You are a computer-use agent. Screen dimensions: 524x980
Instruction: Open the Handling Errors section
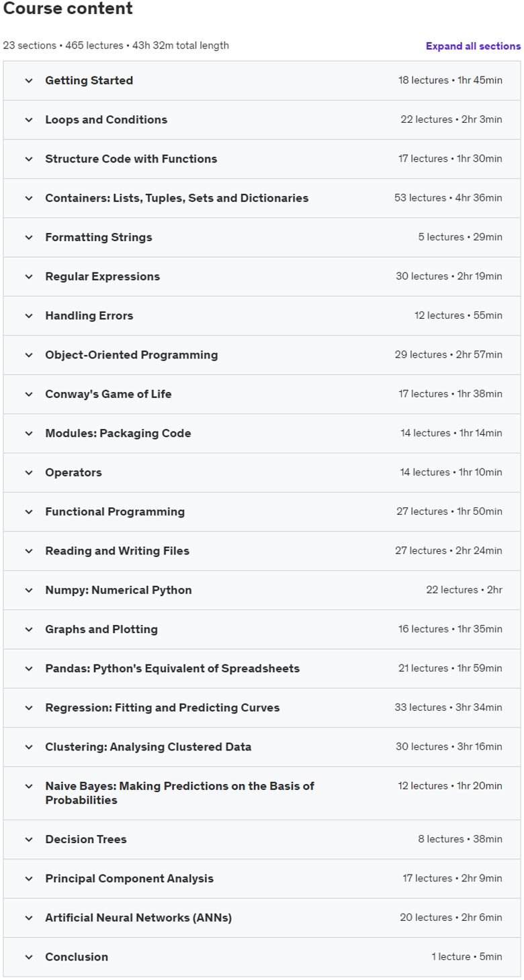pyautogui.click(x=262, y=315)
